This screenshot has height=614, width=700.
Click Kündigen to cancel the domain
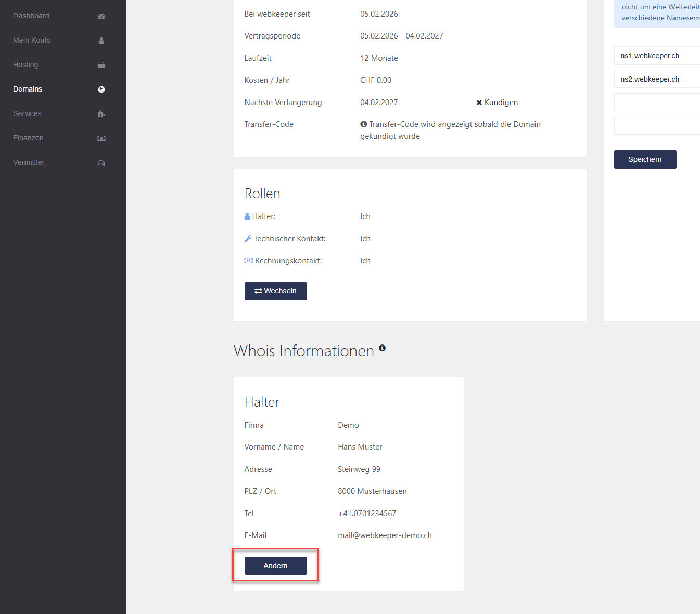coord(497,103)
